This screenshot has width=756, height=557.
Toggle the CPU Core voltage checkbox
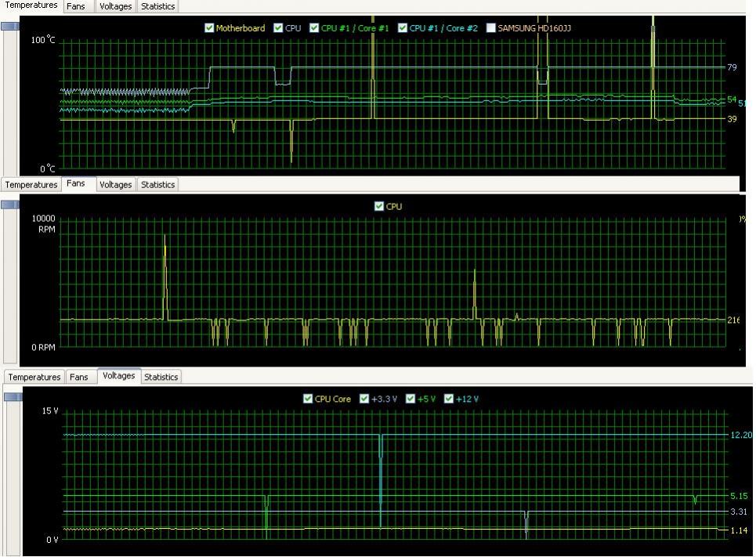pos(308,399)
